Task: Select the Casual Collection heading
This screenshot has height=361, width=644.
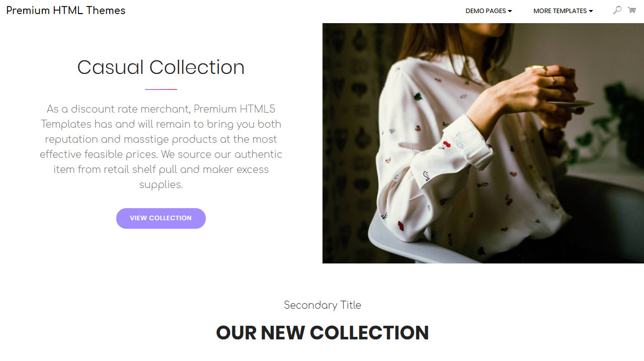Action: tap(161, 67)
